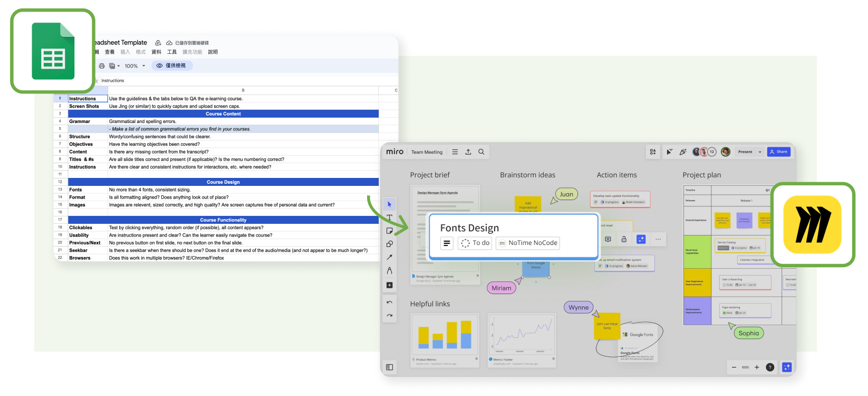868x396 pixels.
Task: Zoom out with Miro minus button
Action: tap(734, 367)
